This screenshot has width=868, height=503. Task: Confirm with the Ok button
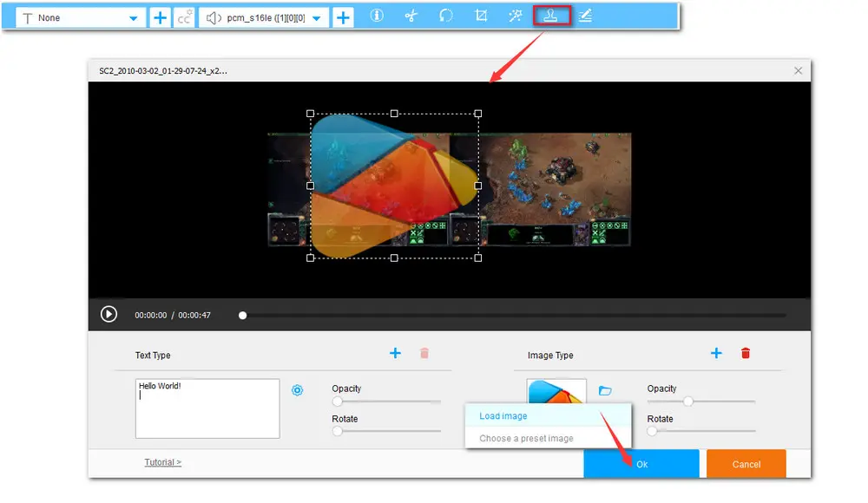point(641,464)
